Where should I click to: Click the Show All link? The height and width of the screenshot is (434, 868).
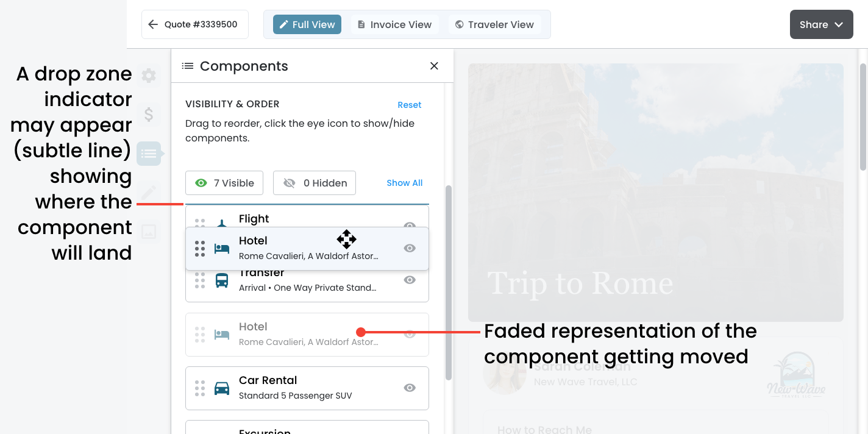coord(404,183)
